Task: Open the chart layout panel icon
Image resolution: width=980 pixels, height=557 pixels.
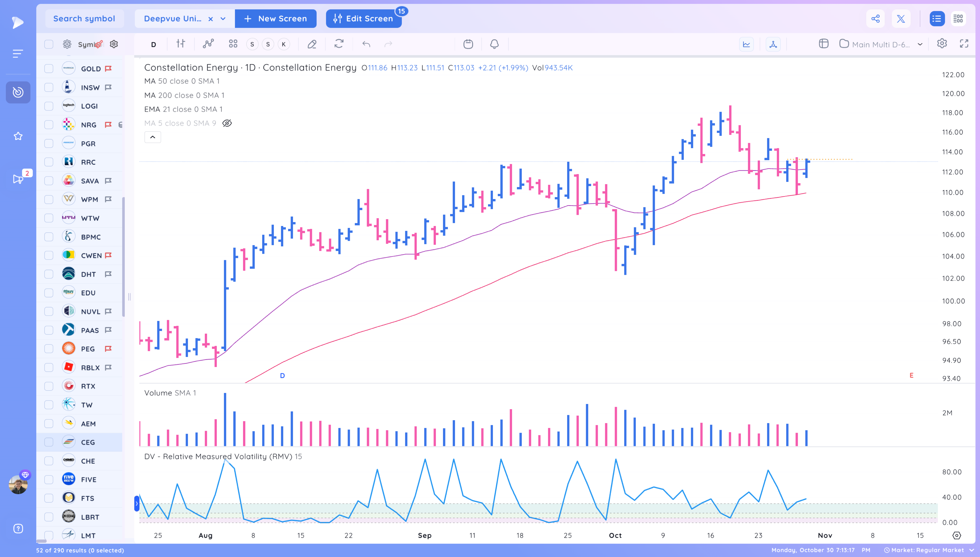Action: tap(824, 44)
